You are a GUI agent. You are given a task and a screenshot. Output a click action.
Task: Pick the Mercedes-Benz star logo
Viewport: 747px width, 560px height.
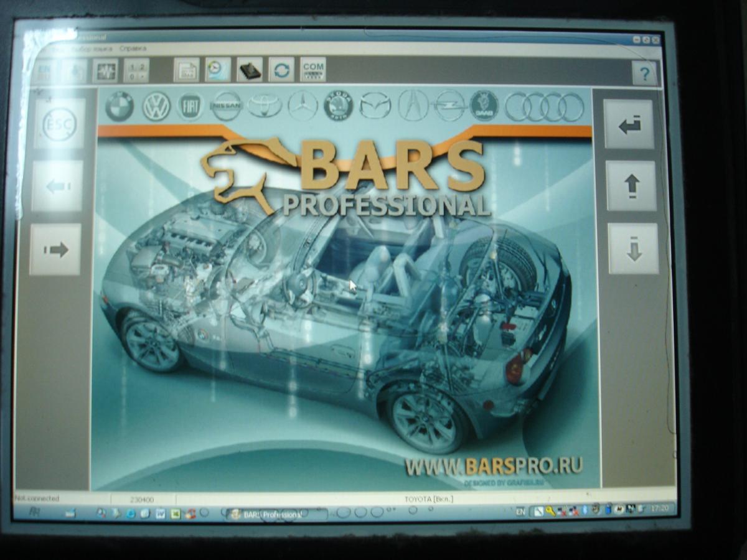303,106
